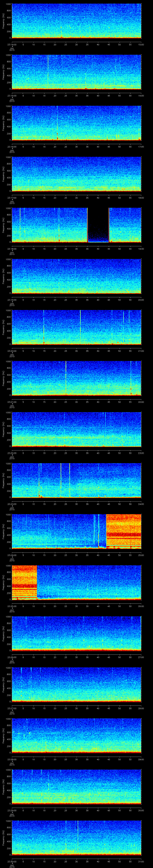Click the 23:24:00 start time label
This screenshot has width=153, height=868.
click(x=12, y=555)
